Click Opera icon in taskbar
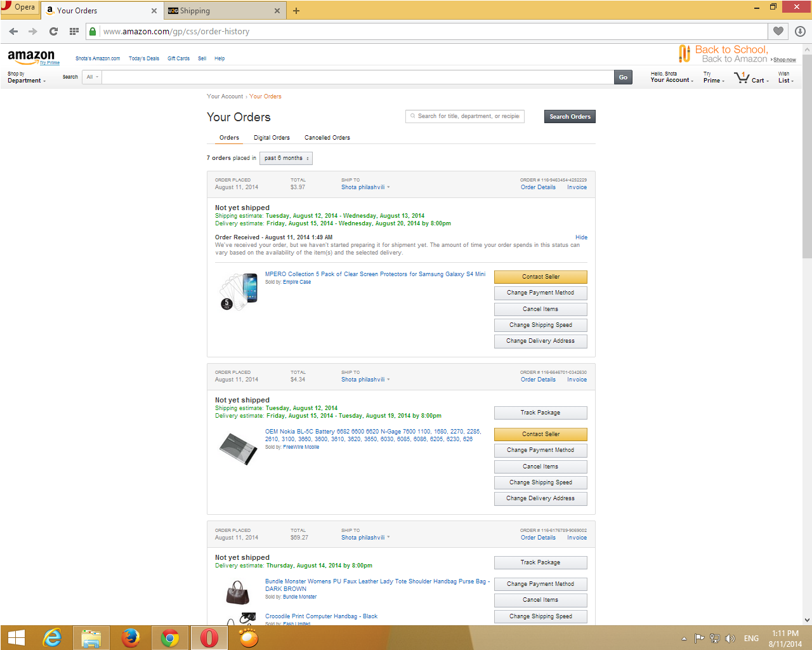This screenshot has height=650, width=812. tap(209, 638)
